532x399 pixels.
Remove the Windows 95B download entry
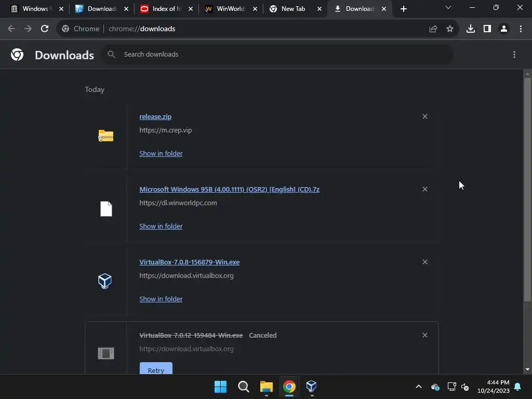coord(425,189)
